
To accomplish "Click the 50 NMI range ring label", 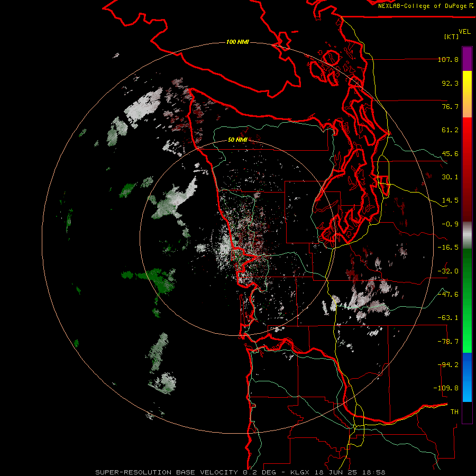I will pyautogui.click(x=237, y=140).
